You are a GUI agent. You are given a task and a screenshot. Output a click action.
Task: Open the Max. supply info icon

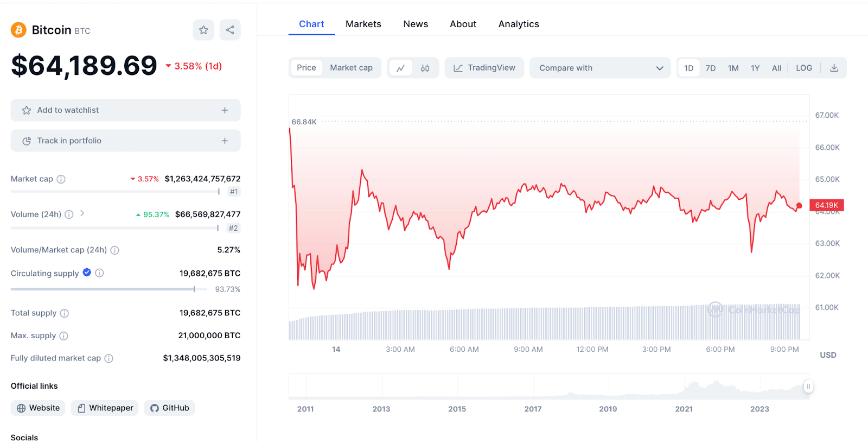63,336
